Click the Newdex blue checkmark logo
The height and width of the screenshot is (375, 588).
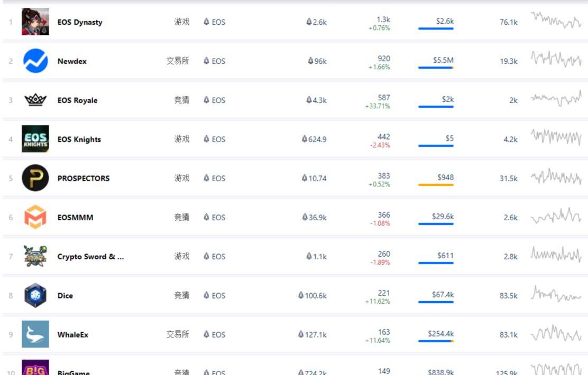pyautogui.click(x=35, y=61)
